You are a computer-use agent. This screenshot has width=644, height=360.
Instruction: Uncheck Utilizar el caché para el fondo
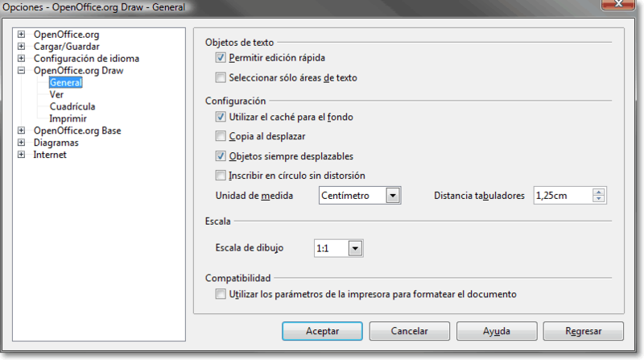(x=221, y=117)
